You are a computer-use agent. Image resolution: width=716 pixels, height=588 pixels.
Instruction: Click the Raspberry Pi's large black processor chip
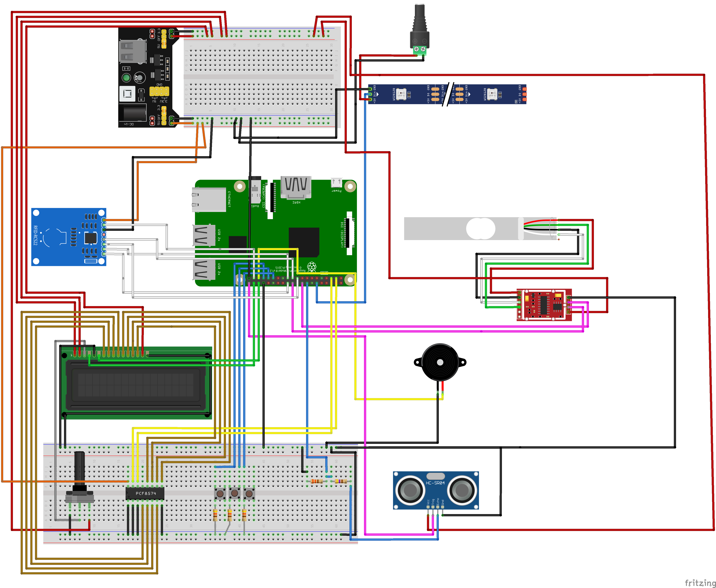[x=304, y=242]
